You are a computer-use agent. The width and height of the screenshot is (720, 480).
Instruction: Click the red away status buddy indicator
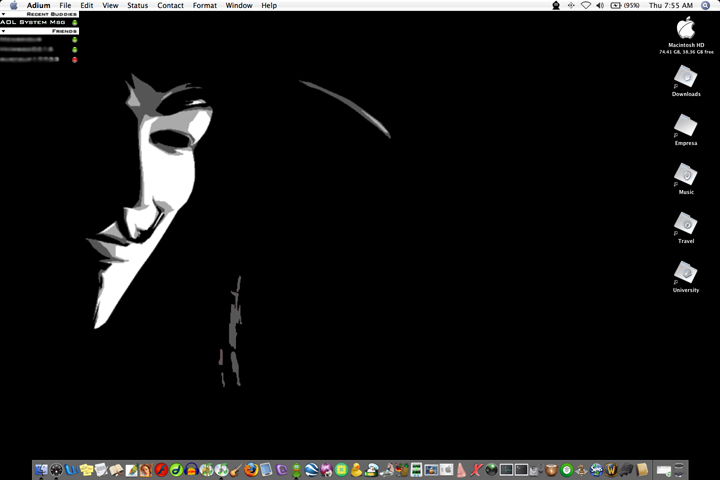74,60
